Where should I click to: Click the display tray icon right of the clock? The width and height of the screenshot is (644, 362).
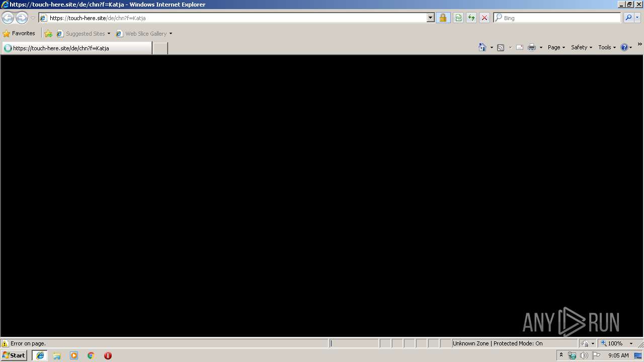click(x=638, y=355)
